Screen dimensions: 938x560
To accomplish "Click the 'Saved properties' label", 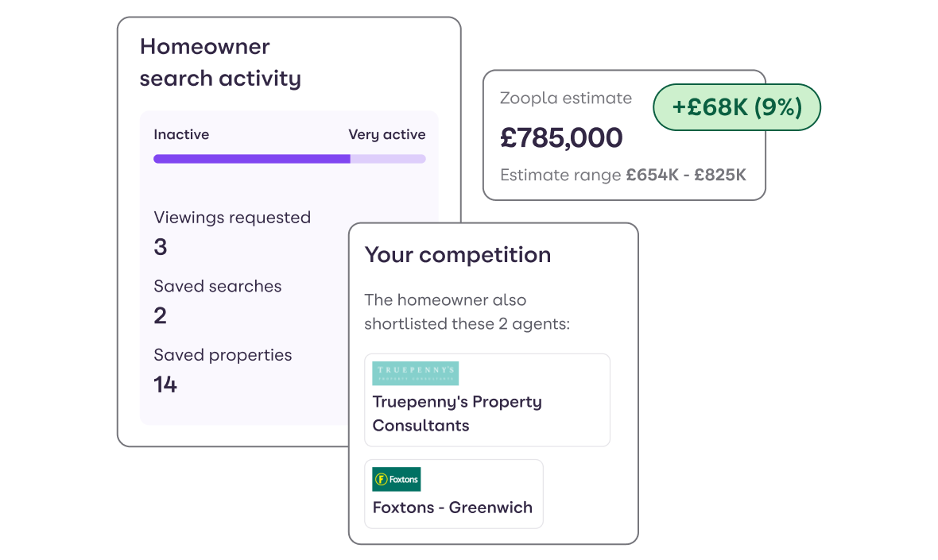I will [x=223, y=355].
